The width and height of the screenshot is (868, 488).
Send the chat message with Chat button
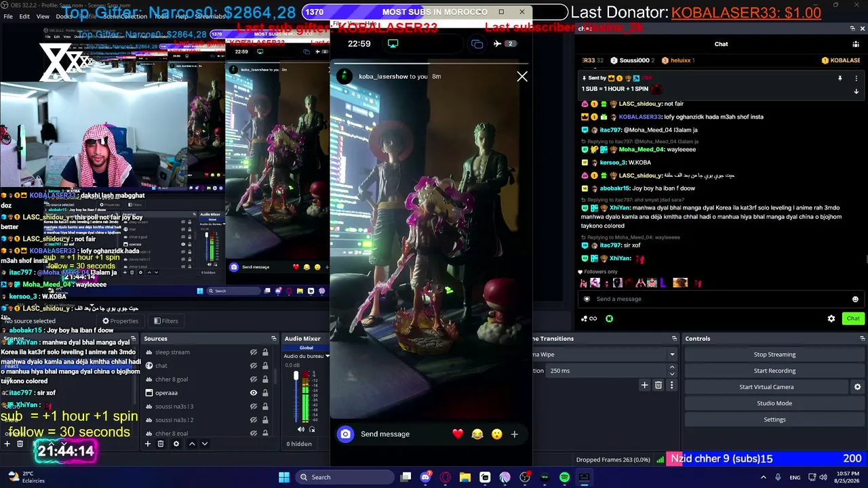(x=852, y=319)
